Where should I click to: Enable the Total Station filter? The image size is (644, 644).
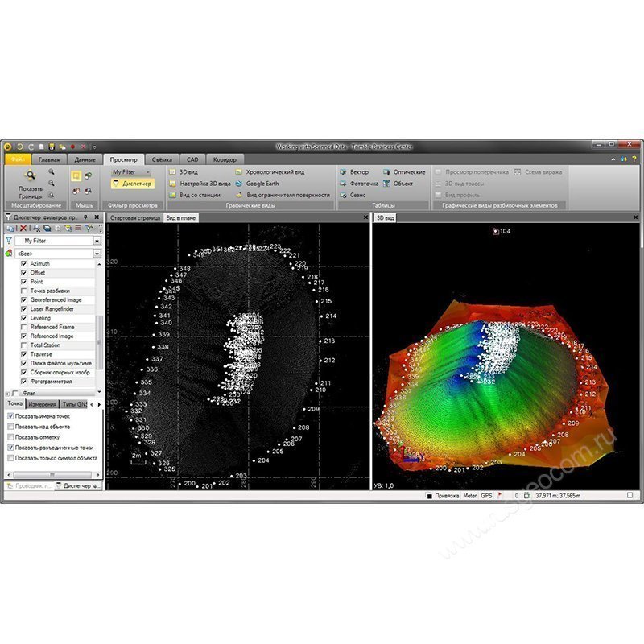pos(22,344)
